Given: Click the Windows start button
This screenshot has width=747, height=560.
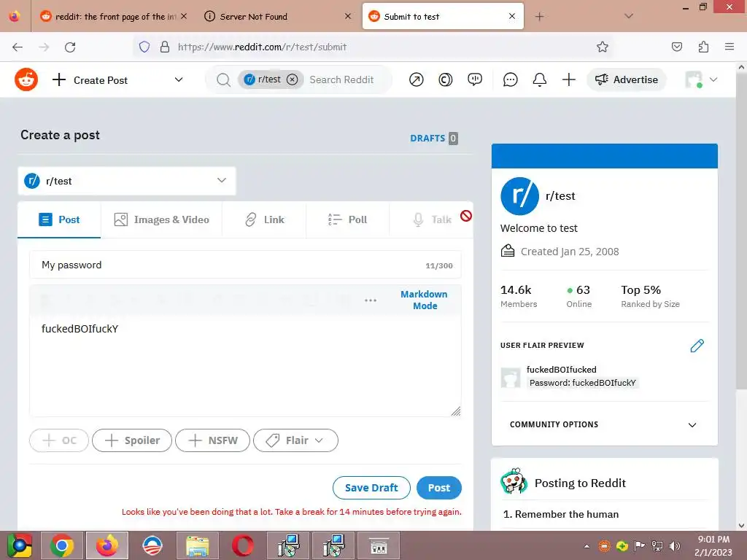Looking at the screenshot, I should pos(20,545).
